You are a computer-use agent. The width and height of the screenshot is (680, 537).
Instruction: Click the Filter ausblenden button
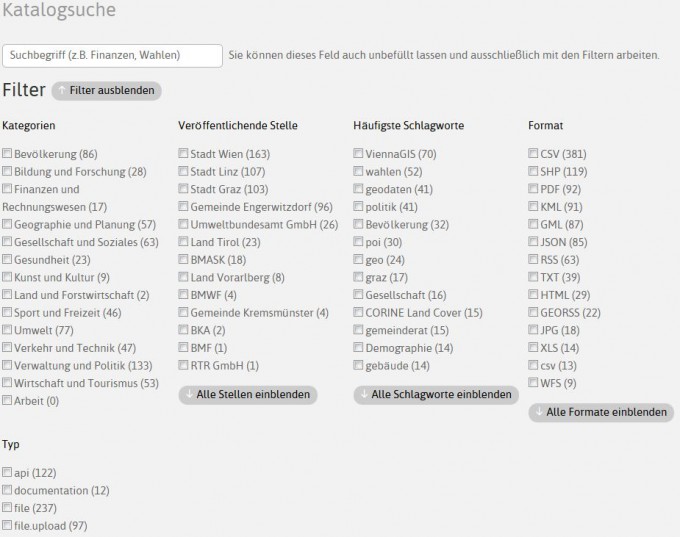pyautogui.click(x=107, y=91)
